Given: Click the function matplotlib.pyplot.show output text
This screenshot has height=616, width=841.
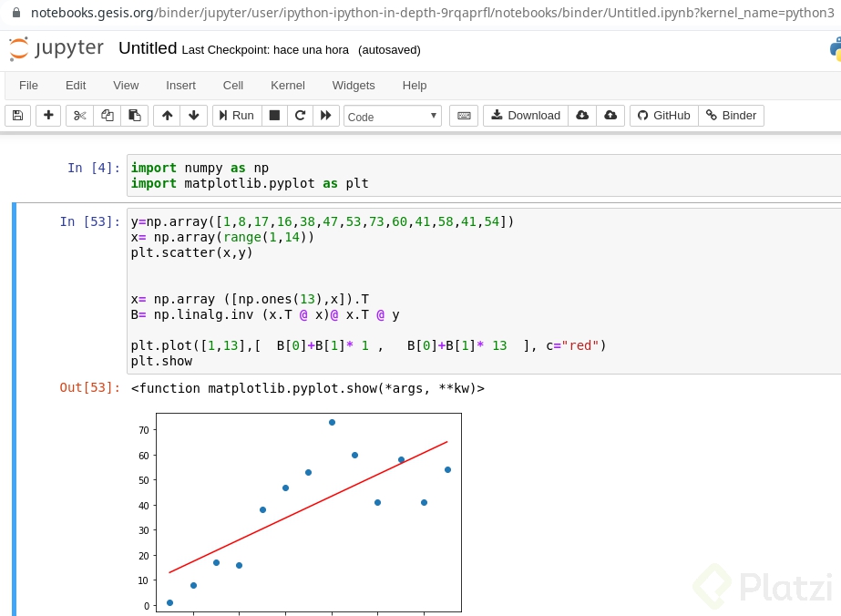Looking at the screenshot, I should coord(308,388).
